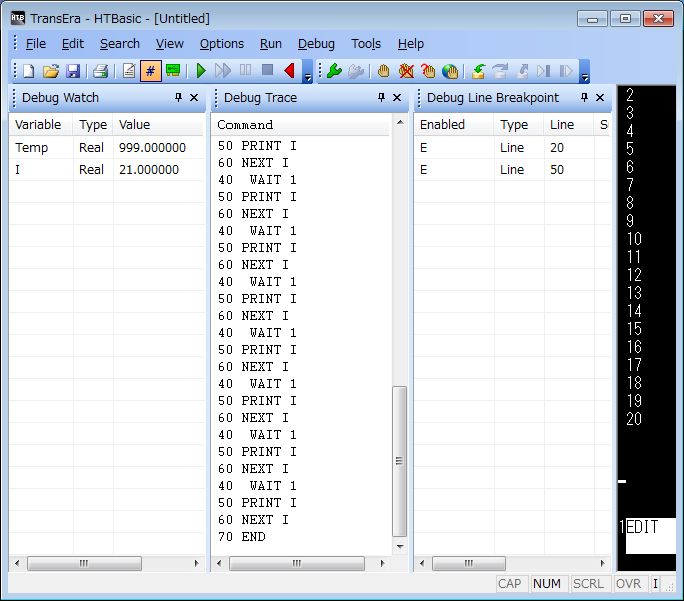Image resolution: width=684 pixels, height=601 pixels.
Task: Print using the printer icon
Action: pyautogui.click(x=100, y=71)
